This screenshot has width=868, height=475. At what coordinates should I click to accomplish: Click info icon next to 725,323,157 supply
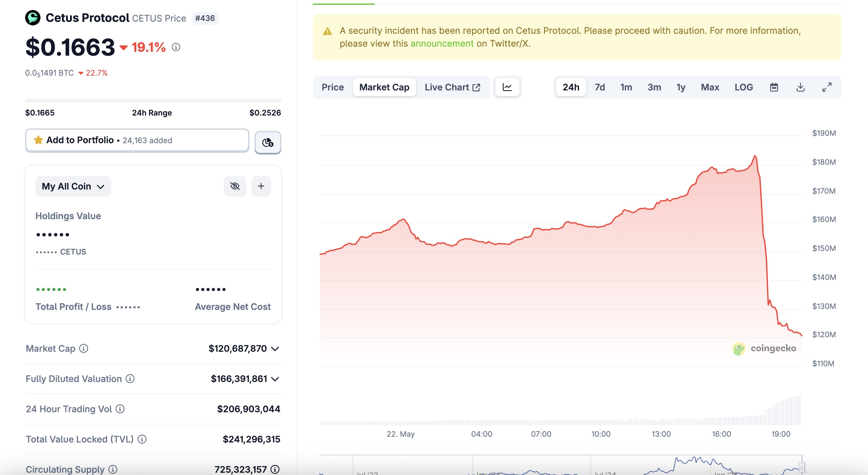[x=275, y=469]
